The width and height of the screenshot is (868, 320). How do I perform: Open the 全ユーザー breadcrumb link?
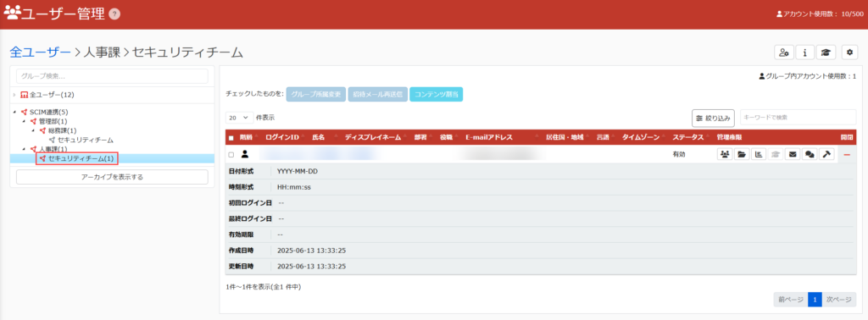click(41, 52)
